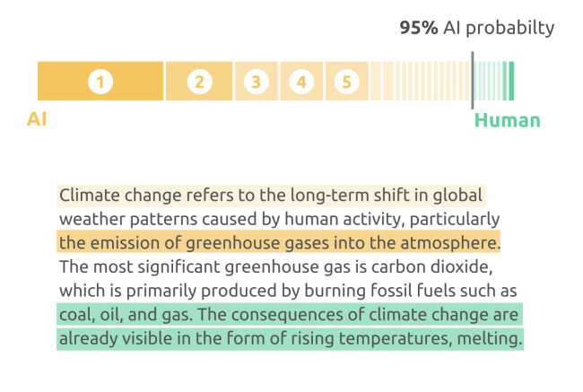The height and width of the screenshot is (392, 583).
Task: Click the circled number 3 badge
Action: [257, 82]
